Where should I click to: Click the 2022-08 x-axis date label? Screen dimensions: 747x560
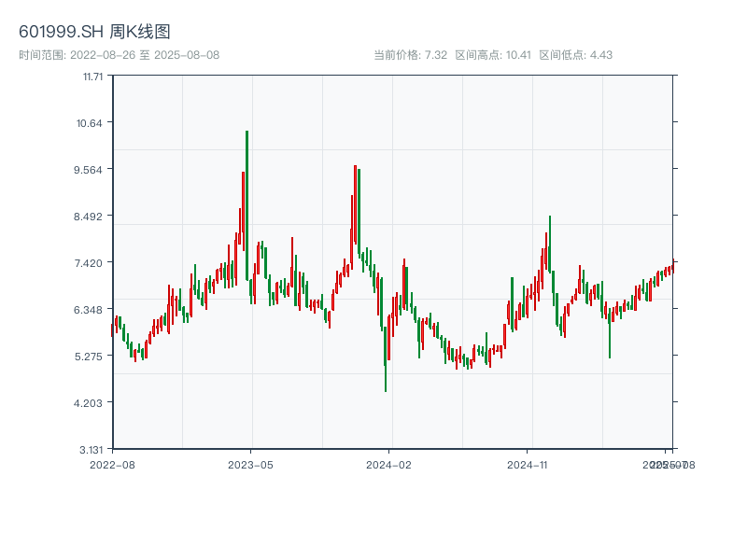pyautogui.click(x=112, y=464)
